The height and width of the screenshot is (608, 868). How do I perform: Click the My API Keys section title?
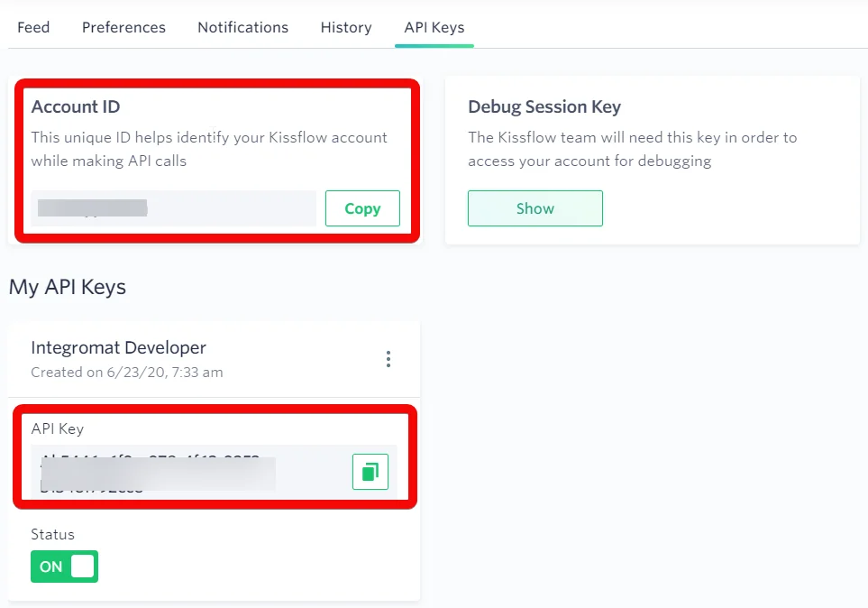[68, 287]
